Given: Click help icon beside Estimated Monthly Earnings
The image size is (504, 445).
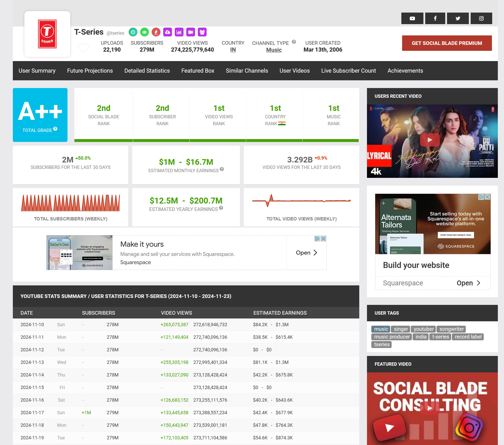Looking at the screenshot, I should coord(222,169).
